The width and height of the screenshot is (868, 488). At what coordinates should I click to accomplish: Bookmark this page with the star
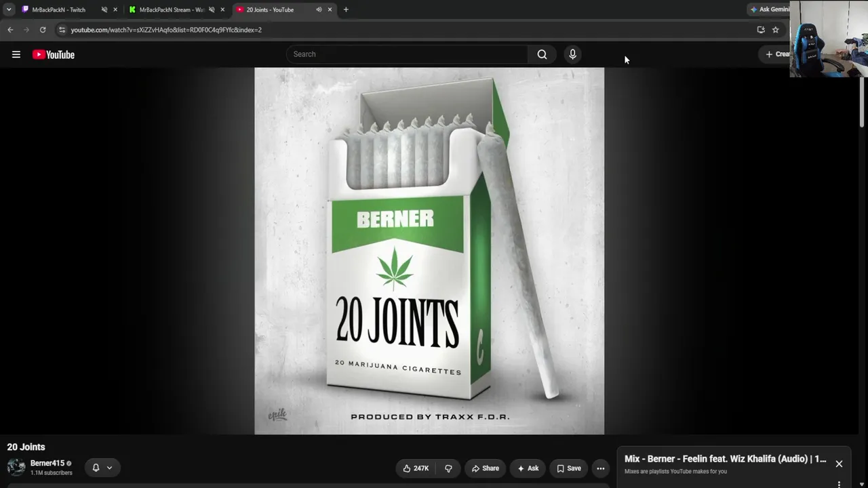(x=776, y=30)
